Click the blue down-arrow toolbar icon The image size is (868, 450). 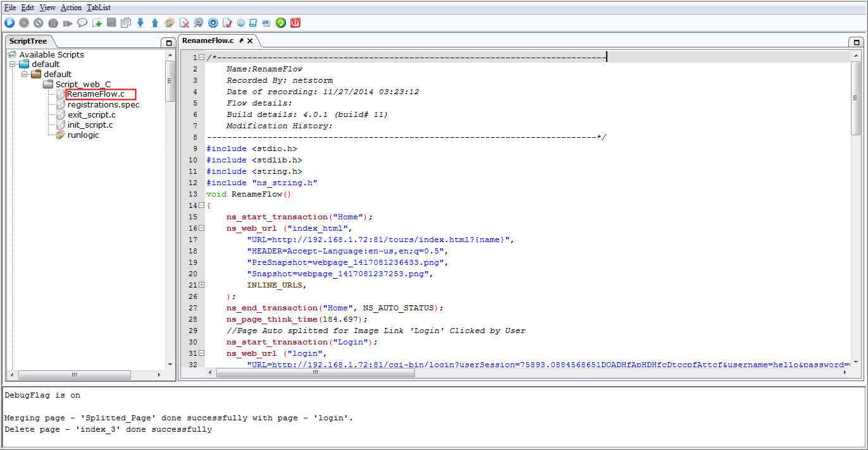140,23
